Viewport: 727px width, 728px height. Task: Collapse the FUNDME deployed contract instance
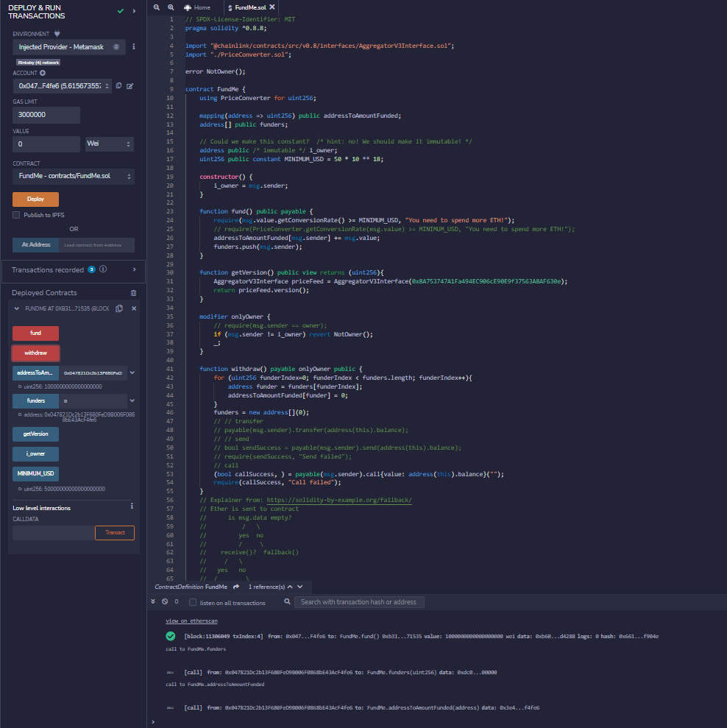pyautogui.click(x=17, y=308)
